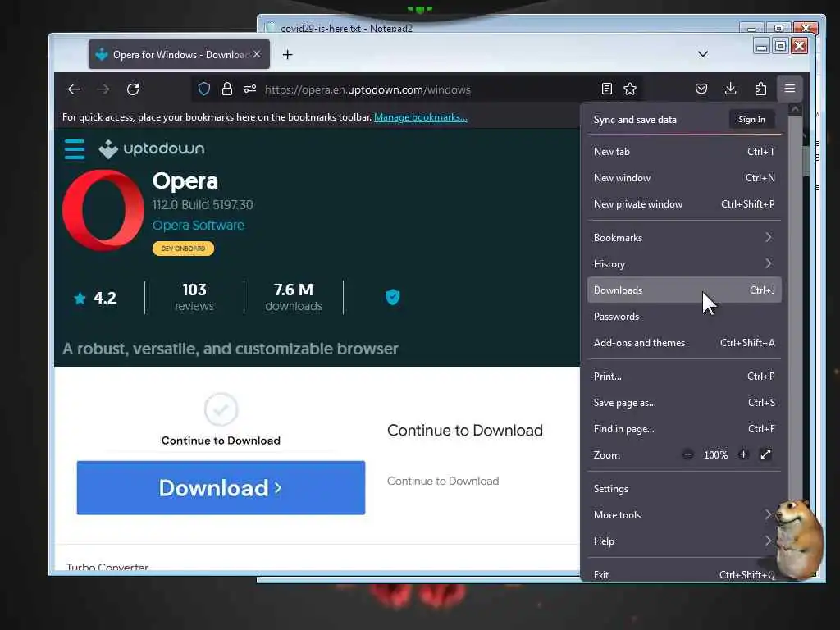Close the hamburger application menu button

(790, 89)
